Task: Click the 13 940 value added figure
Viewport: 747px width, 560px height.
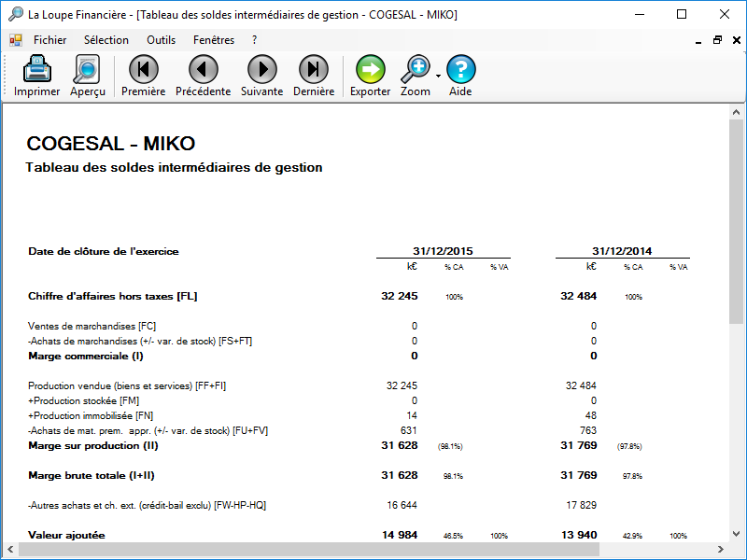Action: point(579,535)
